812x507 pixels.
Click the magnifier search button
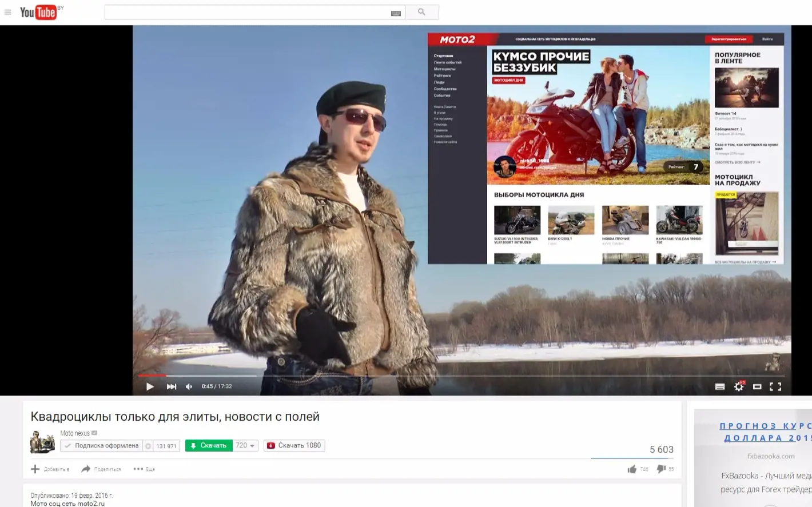pos(422,12)
